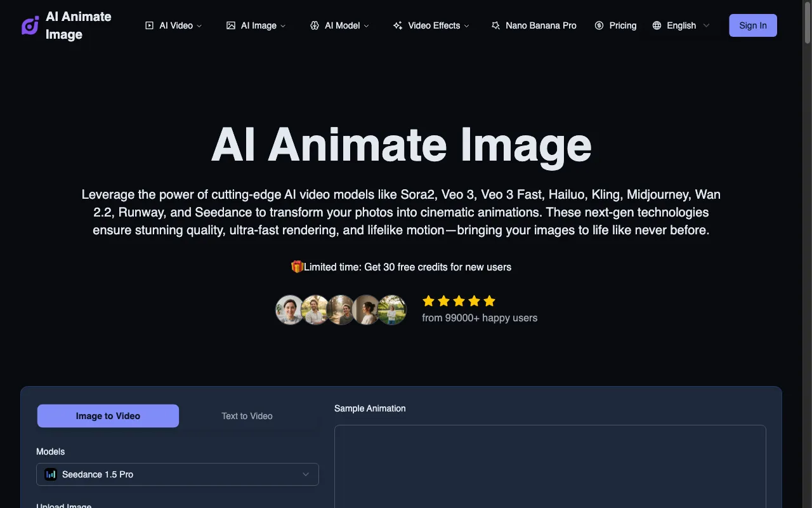
Task: Open the English language chevron
Action: coord(706,26)
